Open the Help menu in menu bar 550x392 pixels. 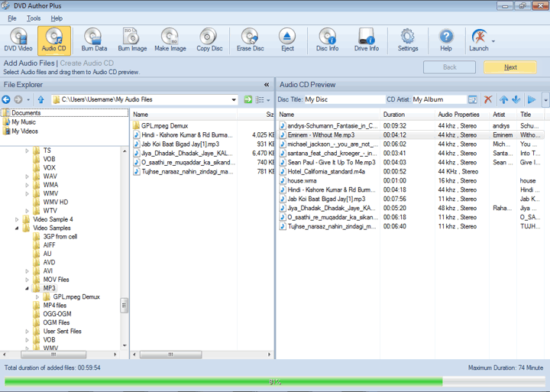[x=57, y=18]
